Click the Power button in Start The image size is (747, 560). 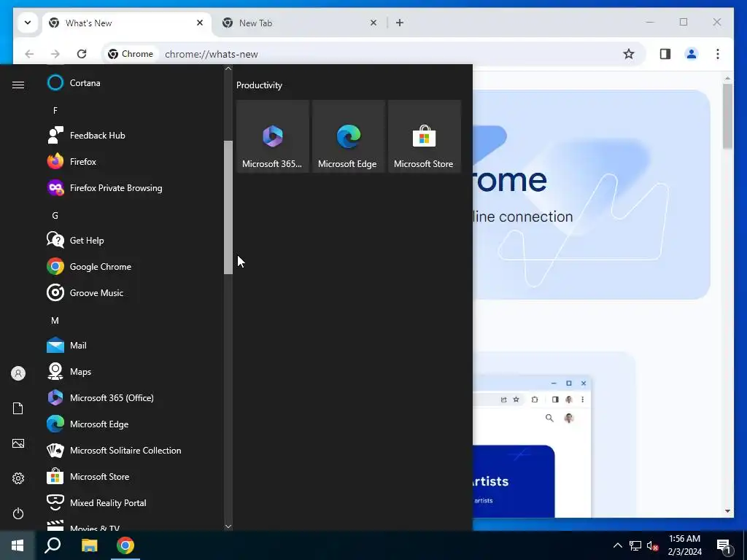[x=18, y=513]
